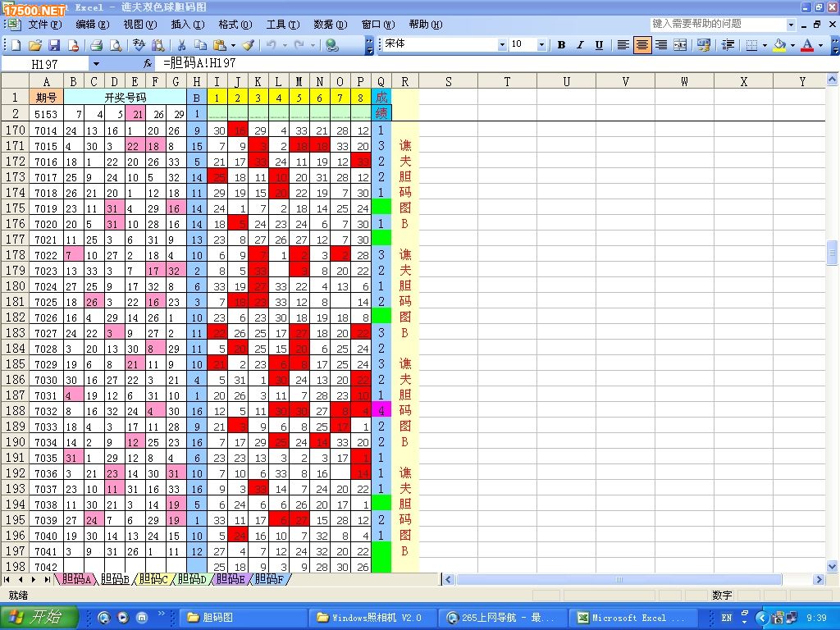Expand the Name Box dropdown

click(96, 64)
